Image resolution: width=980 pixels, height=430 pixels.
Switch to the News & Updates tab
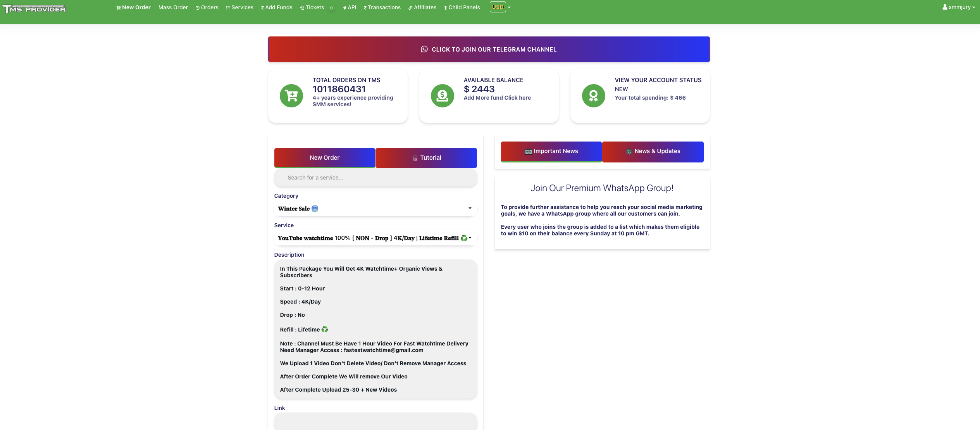coord(653,151)
